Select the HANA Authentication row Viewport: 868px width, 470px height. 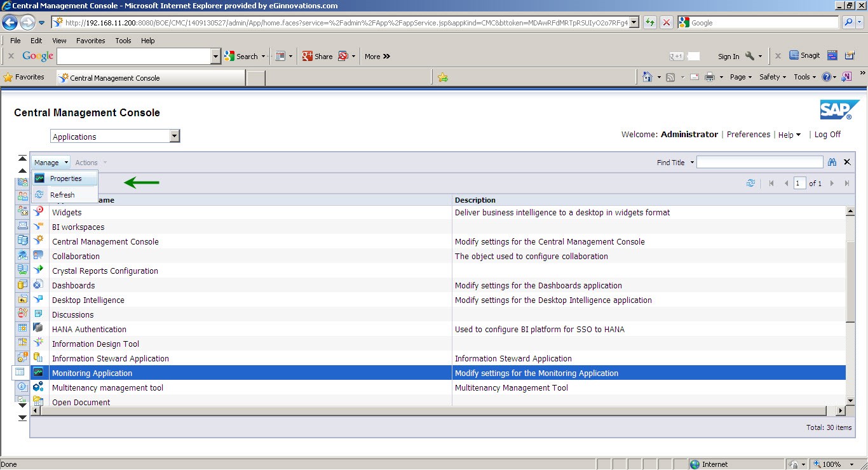438,330
